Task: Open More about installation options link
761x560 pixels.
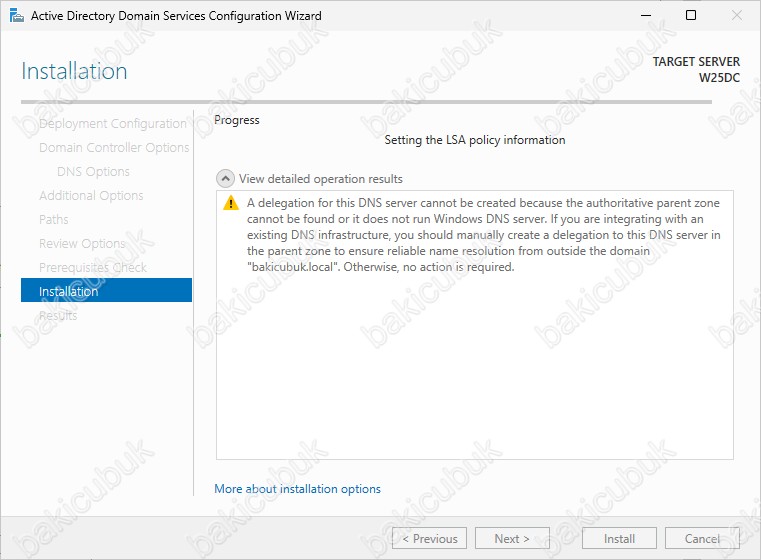Action: pyautogui.click(x=298, y=489)
